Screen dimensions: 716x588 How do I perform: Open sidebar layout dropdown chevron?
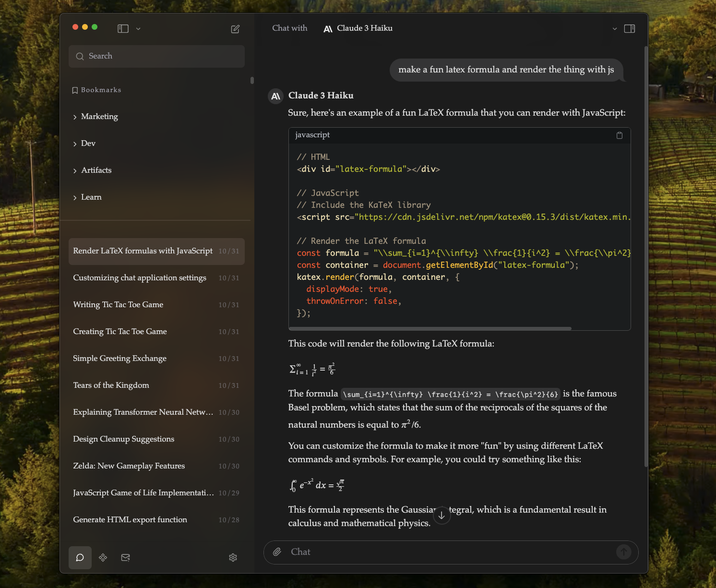[x=138, y=29]
